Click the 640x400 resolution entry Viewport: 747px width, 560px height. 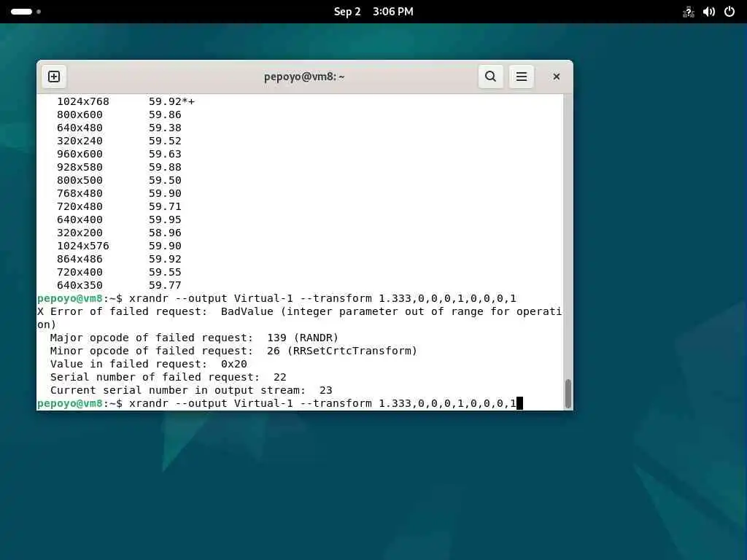[80, 219]
